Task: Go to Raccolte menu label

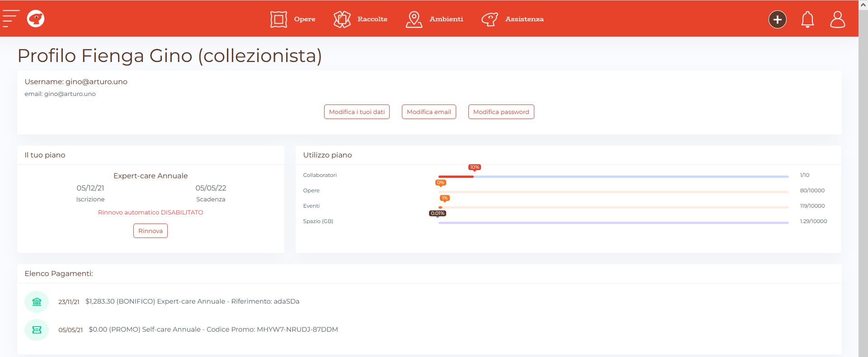Action: [372, 19]
